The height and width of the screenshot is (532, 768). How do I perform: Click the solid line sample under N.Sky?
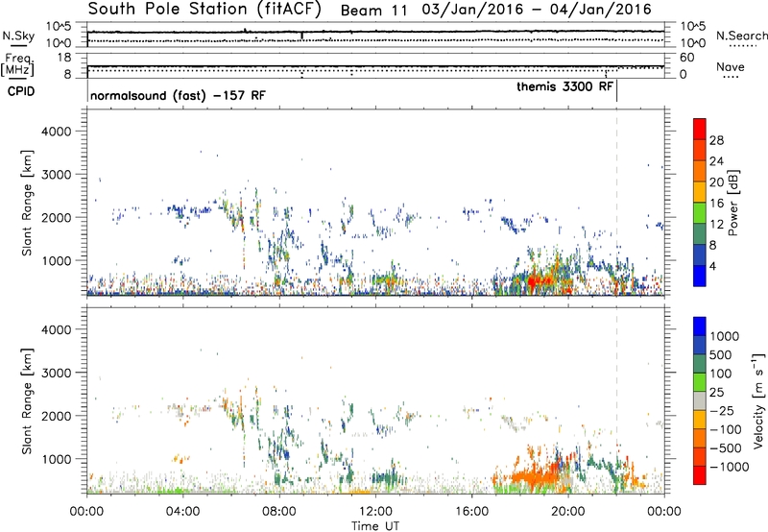pos(18,45)
